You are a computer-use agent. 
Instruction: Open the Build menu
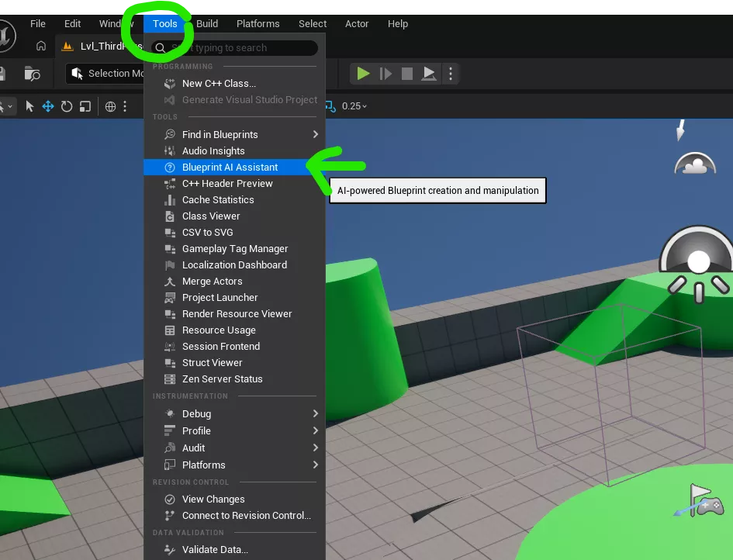(206, 23)
